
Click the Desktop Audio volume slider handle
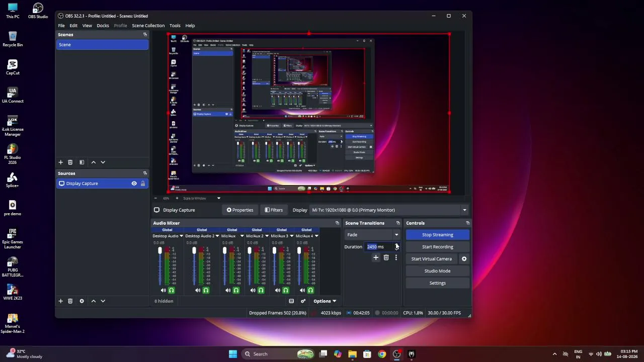click(x=160, y=250)
